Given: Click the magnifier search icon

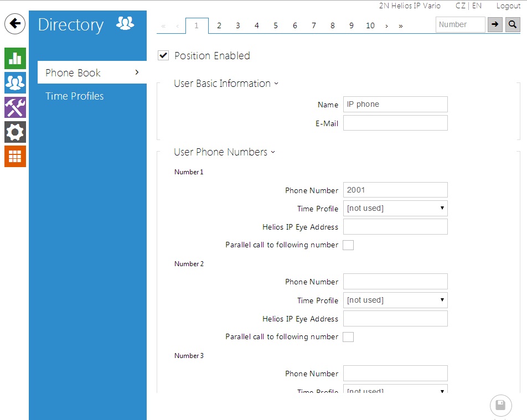Looking at the screenshot, I should click(513, 24).
